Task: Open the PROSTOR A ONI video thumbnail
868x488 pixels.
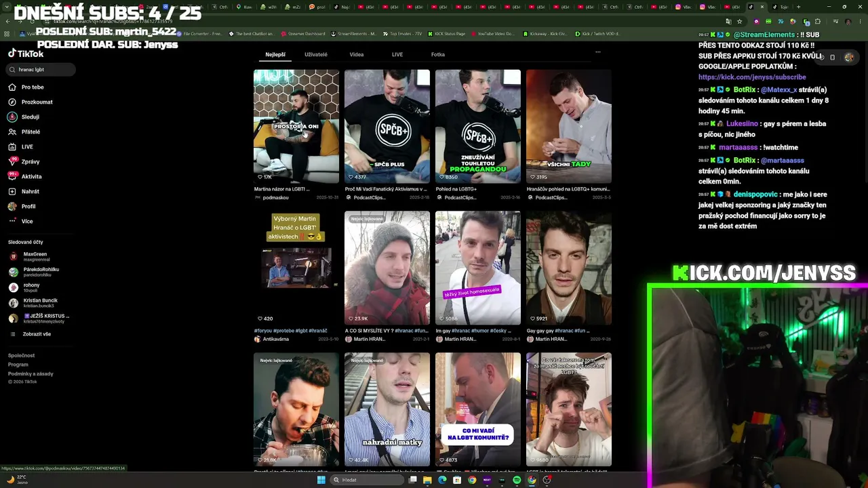Action: [296, 126]
